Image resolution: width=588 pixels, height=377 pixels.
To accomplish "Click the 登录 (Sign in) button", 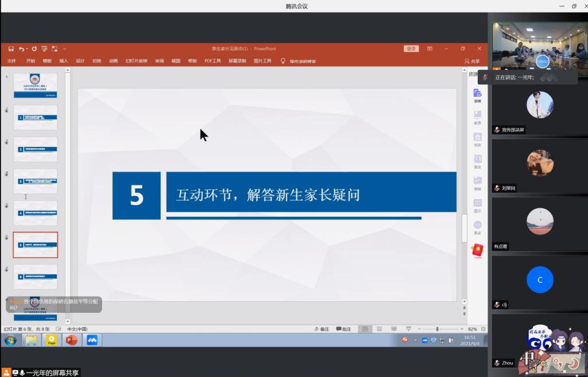I will click(411, 49).
